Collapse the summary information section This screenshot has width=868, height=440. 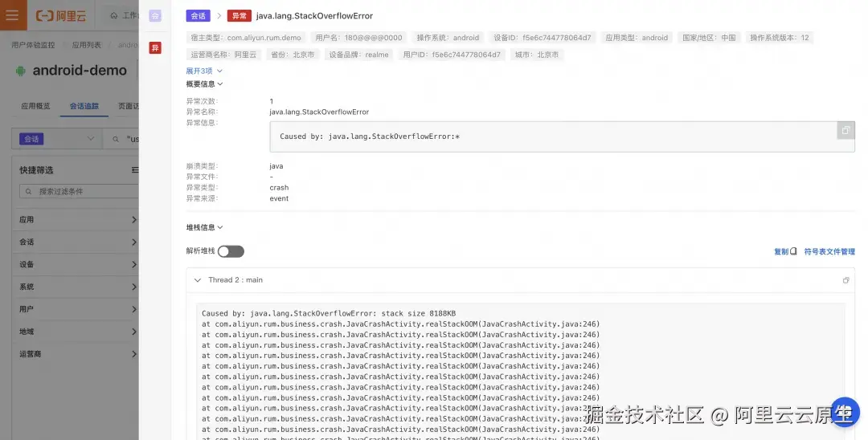tap(204, 84)
